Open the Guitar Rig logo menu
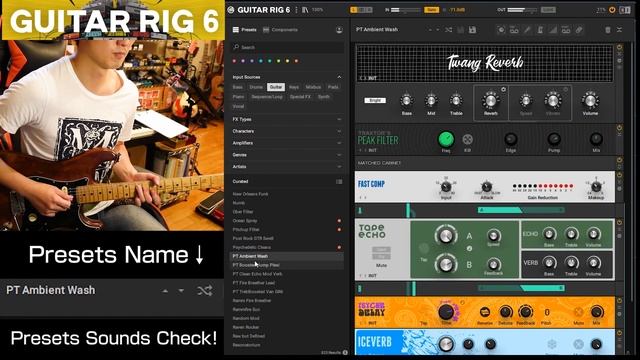 pyautogui.click(x=231, y=9)
